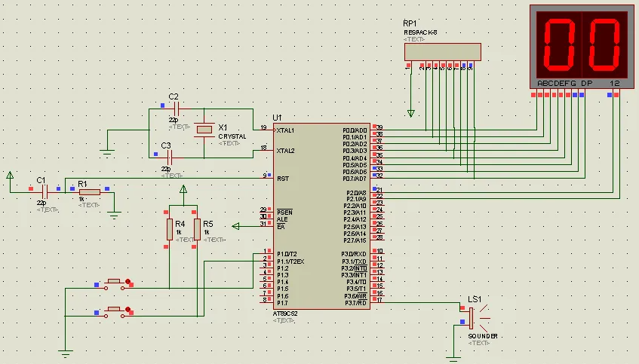Click the C3 reference label
The height and width of the screenshot is (364, 639).
point(166,145)
